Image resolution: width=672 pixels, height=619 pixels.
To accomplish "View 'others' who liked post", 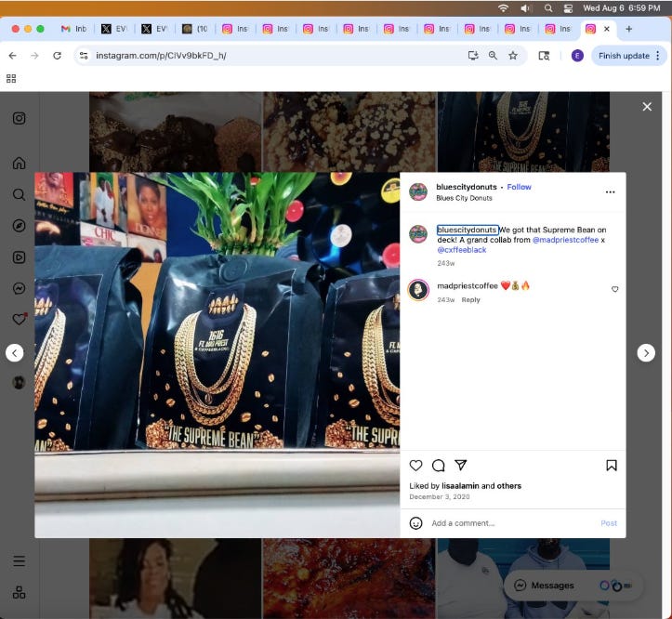I will click(x=509, y=486).
